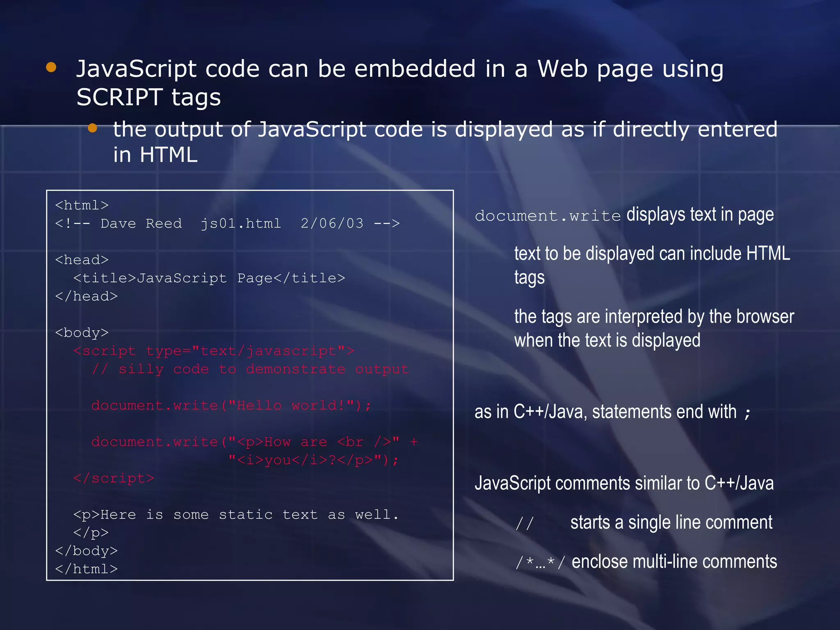Click 'when the text is displayed' line
Image resolution: width=840 pixels, height=630 pixels.
[x=607, y=340]
